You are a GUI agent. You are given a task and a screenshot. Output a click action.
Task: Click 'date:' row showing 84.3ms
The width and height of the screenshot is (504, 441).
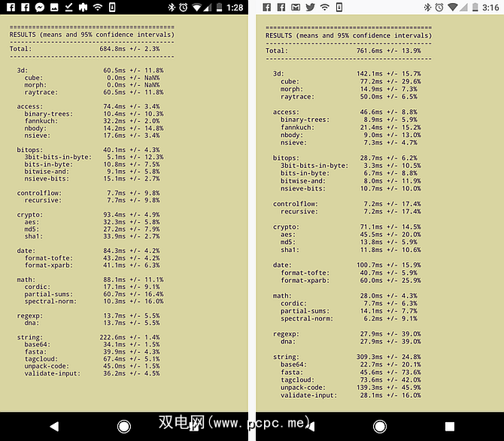click(89, 251)
